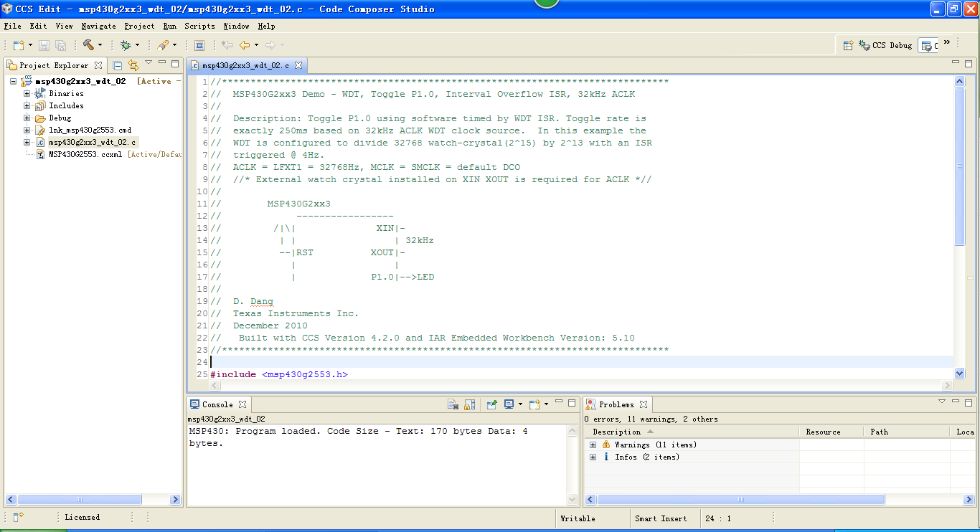Select the Console tab
Screen dimensions: 980x532
(217, 404)
